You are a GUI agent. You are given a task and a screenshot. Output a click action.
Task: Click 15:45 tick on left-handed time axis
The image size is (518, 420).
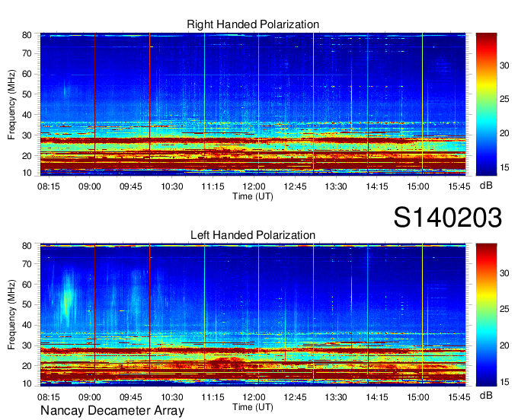click(459, 397)
